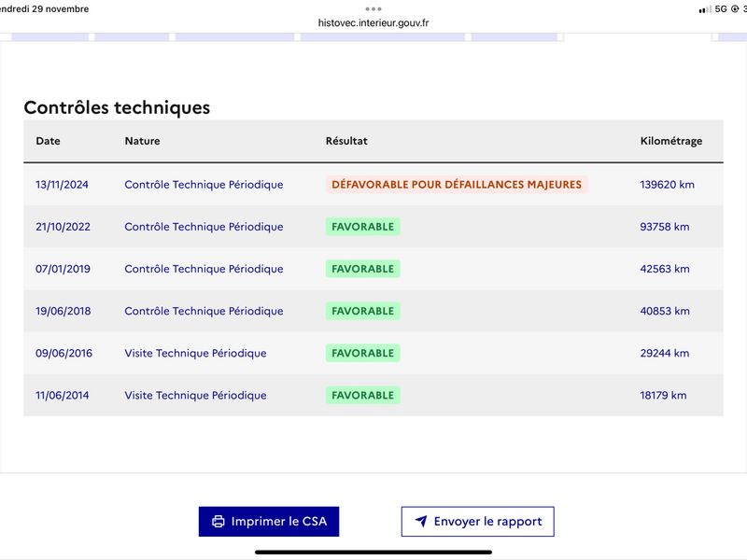Click the printer icon in Imprimer button
This screenshot has height=560, width=747.
(218, 522)
